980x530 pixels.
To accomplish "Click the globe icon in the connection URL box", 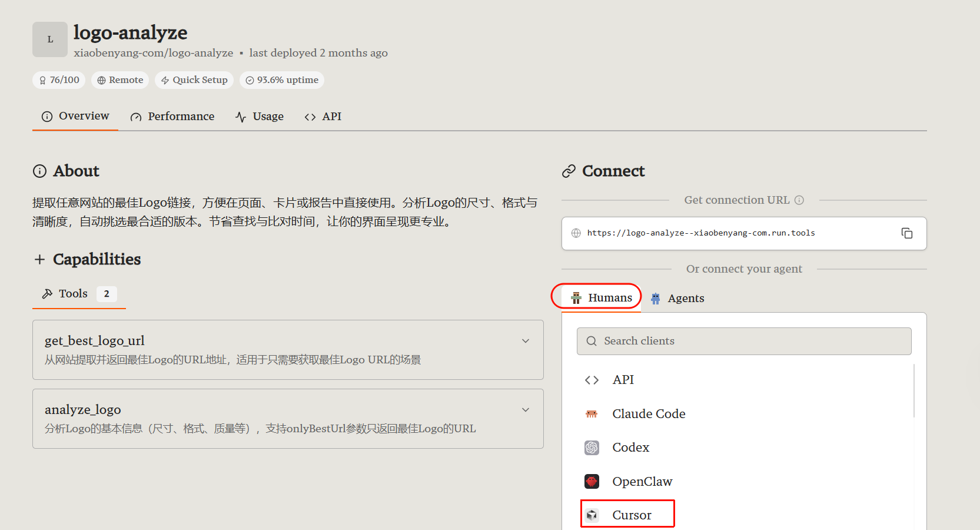I will (x=576, y=233).
